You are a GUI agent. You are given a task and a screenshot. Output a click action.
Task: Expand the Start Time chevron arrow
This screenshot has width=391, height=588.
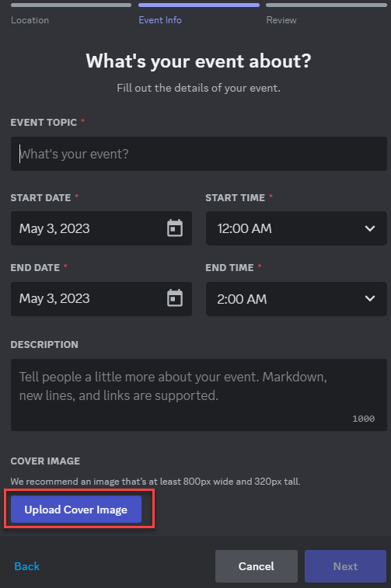tap(370, 228)
